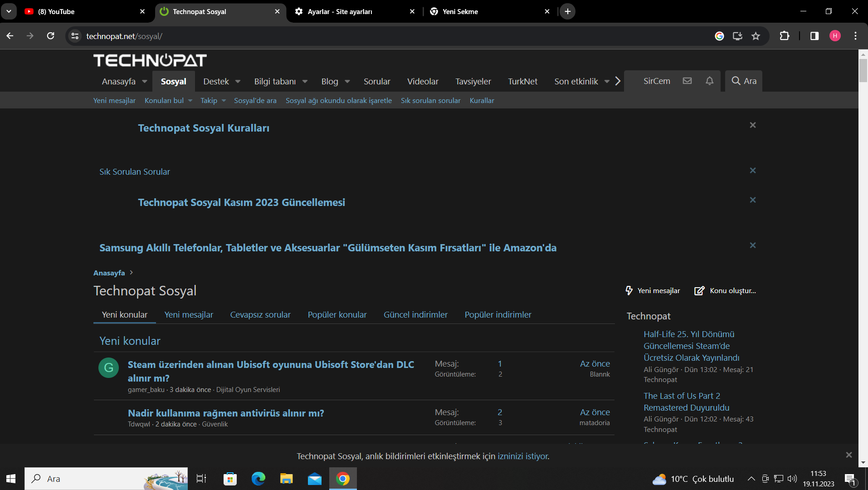Open The Last of Us Part 2 article
This screenshot has height=490, width=868.
687,402
